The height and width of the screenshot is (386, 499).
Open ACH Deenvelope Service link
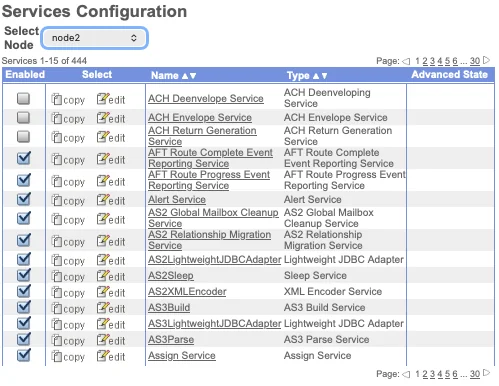point(206,99)
